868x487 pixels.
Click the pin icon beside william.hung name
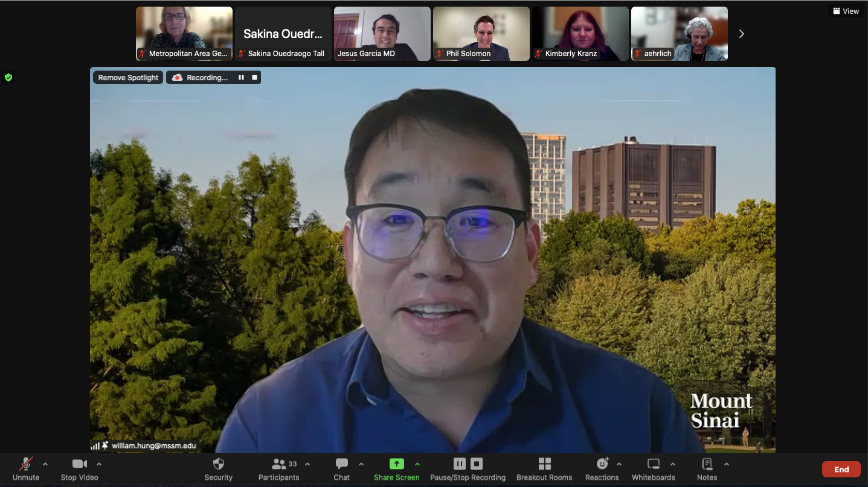105,445
